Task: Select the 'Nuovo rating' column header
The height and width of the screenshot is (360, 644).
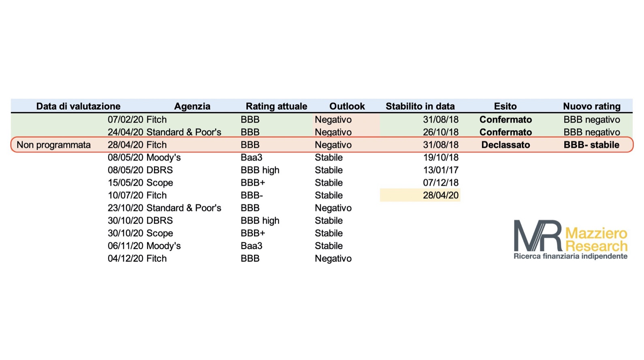Action: (x=591, y=106)
